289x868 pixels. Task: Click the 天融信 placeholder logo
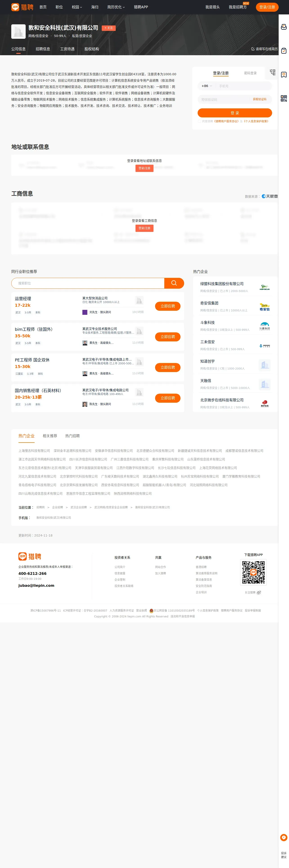click(x=264, y=384)
